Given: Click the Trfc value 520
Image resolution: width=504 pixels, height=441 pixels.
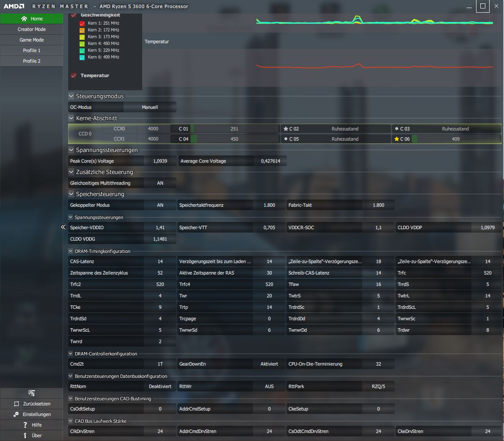Looking at the screenshot, I should coord(487,273).
